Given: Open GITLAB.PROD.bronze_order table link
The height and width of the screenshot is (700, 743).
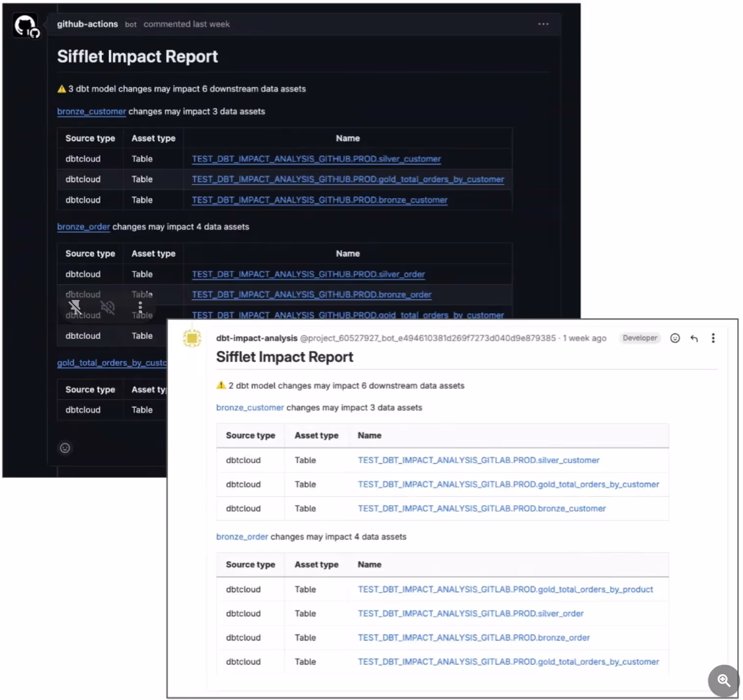Looking at the screenshot, I should [x=474, y=638].
